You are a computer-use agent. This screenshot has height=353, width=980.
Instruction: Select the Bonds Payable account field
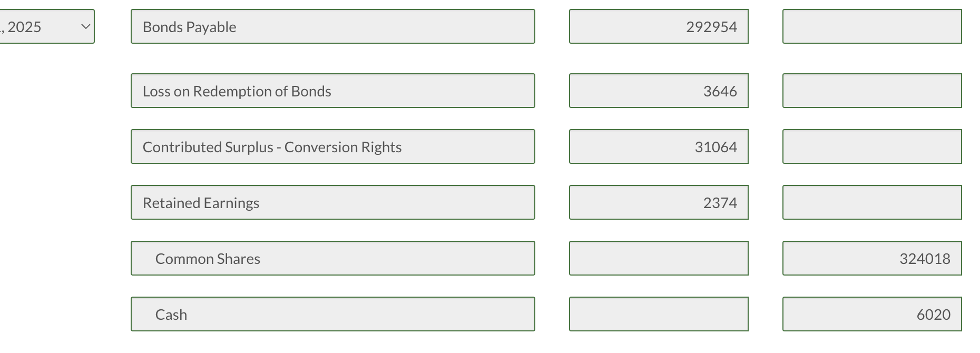(x=333, y=26)
